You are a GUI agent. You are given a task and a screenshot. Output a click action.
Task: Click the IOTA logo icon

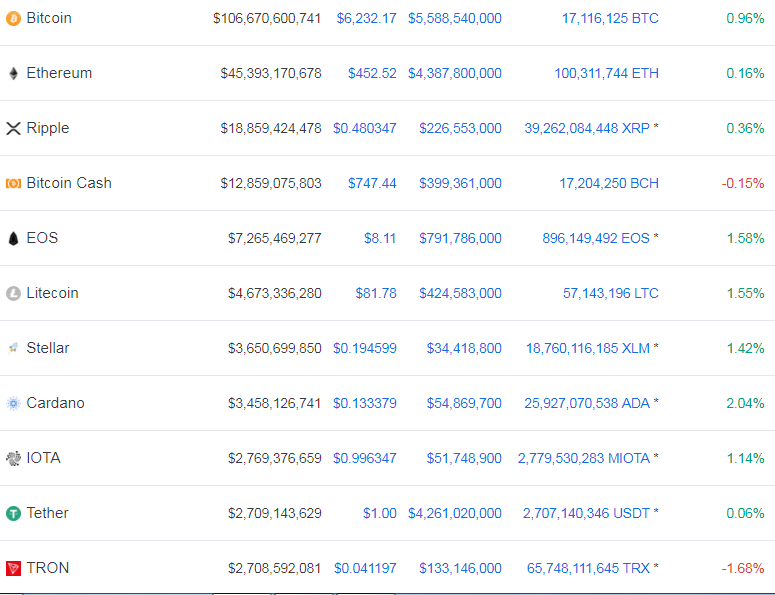(x=13, y=458)
